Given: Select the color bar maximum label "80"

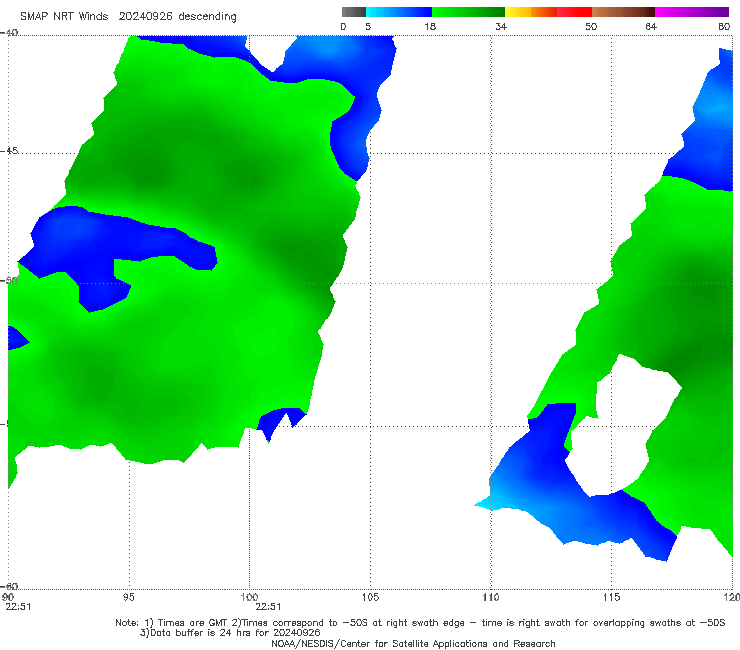Looking at the screenshot, I should [724, 26].
